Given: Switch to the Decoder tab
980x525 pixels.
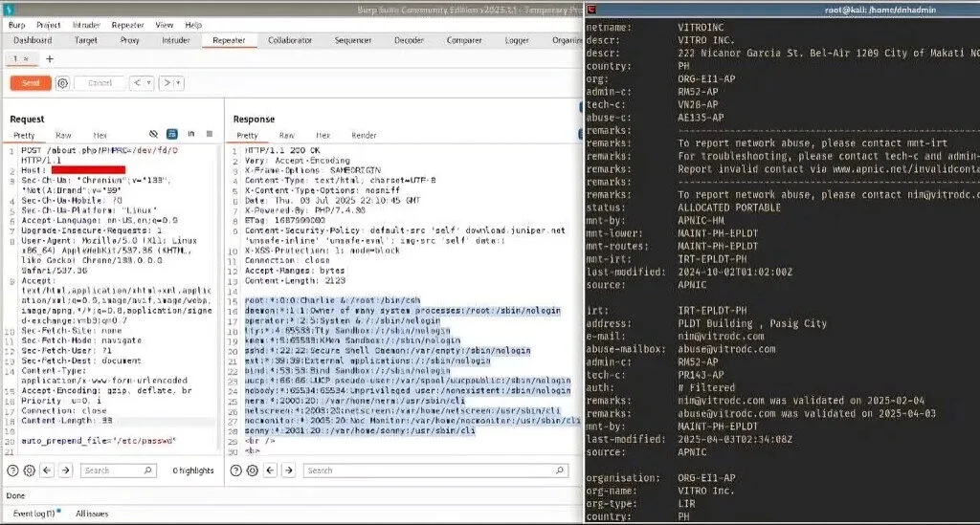Looking at the screenshot, I should [409, 40].
